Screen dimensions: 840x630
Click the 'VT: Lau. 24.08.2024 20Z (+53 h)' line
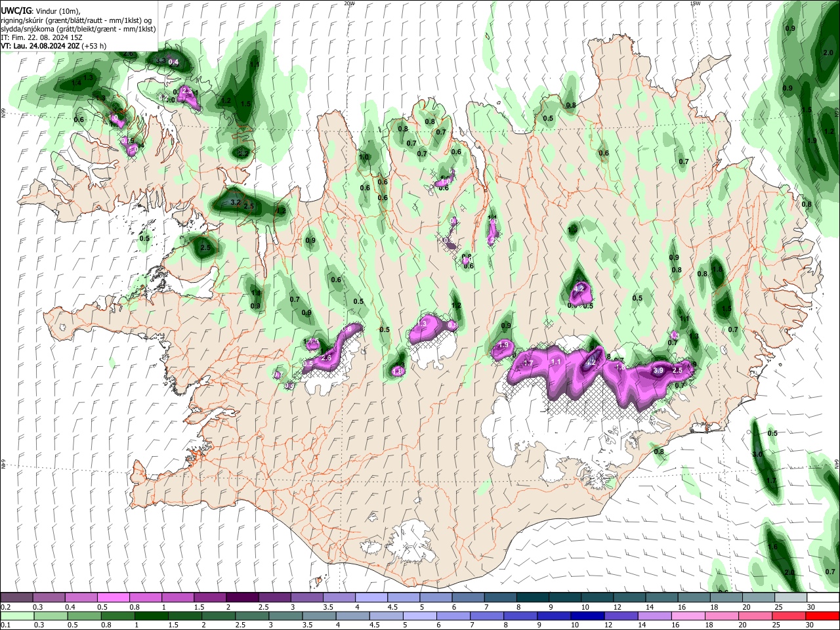tap(54, 46)
